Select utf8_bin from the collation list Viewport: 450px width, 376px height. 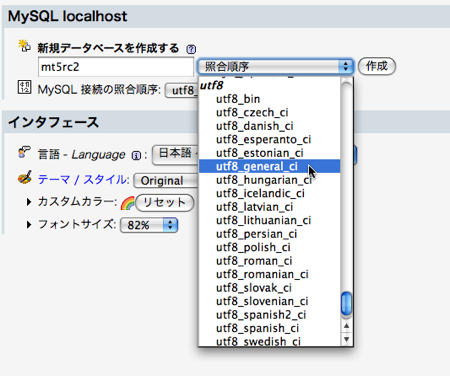pyautogui.click(x=269, y=99)
